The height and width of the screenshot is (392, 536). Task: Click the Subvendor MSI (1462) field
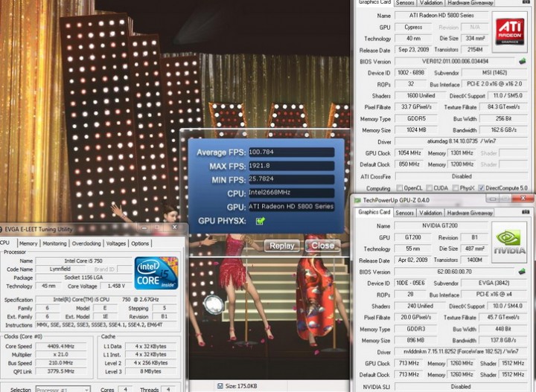[x=494, y=73]
